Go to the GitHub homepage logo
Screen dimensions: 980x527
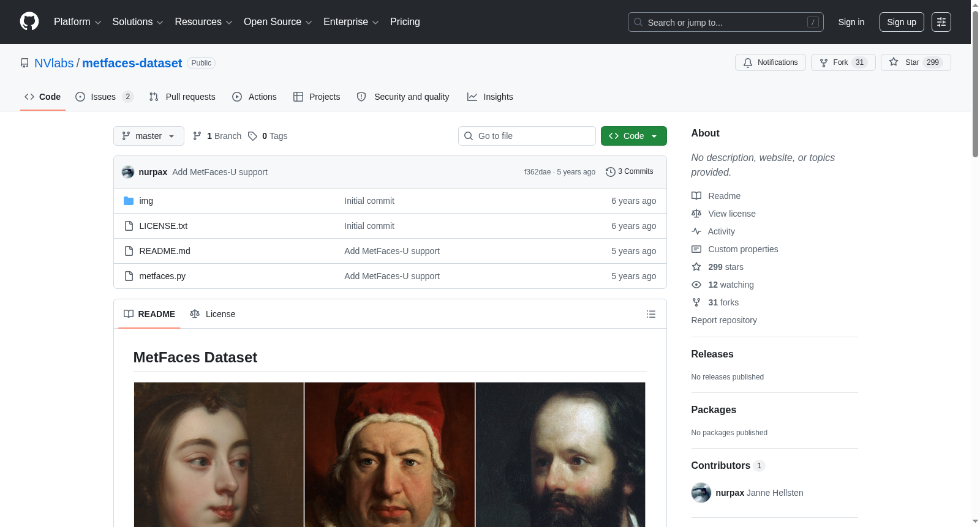pyautogui.click(x=29, y=21)
